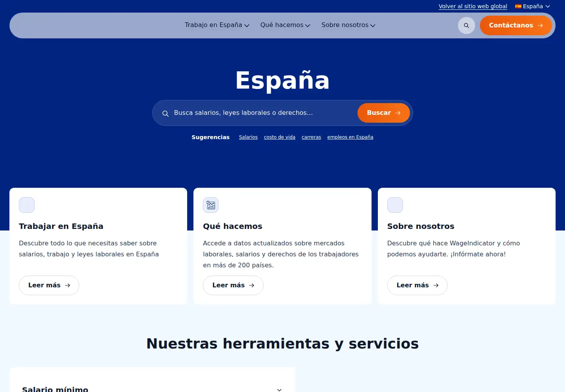This screenshot has width=565, height=392.
Task: Click the large España page title
Action: [x=282, y=80]
